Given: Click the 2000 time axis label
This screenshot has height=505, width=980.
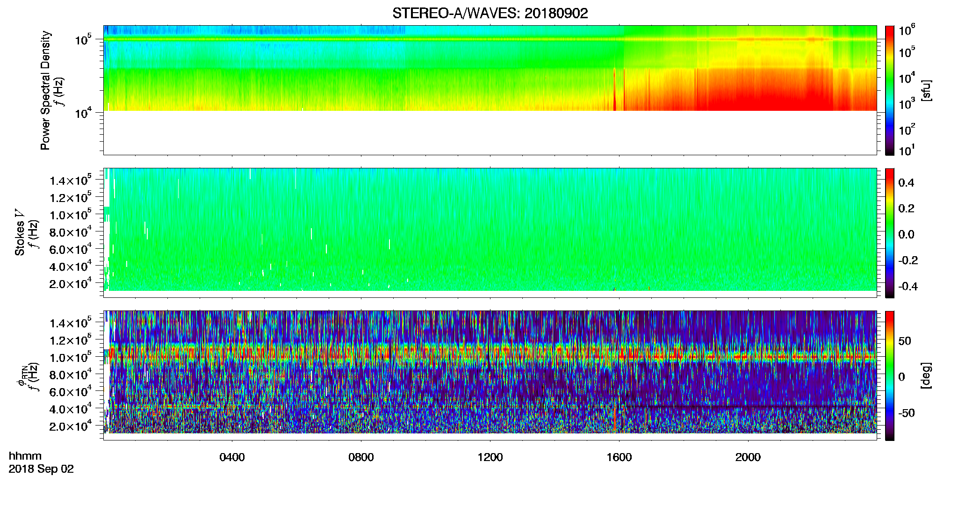Looking at the screenshot, I should [748, 457].
